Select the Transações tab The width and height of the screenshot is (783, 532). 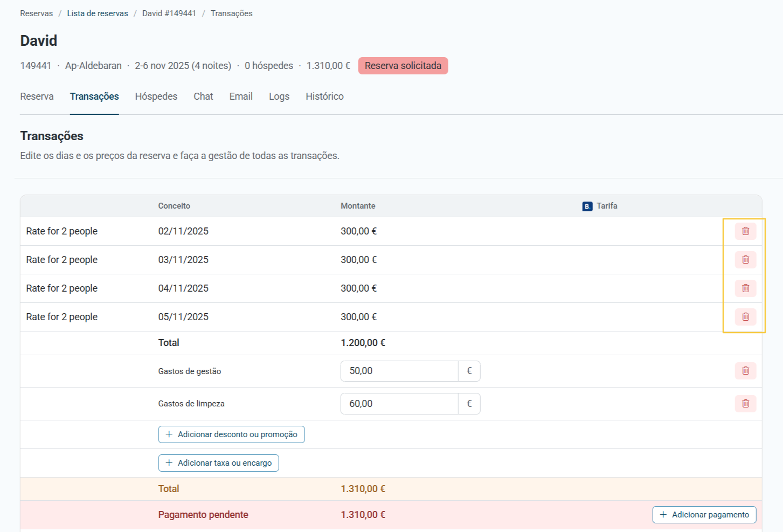point(94,96)
